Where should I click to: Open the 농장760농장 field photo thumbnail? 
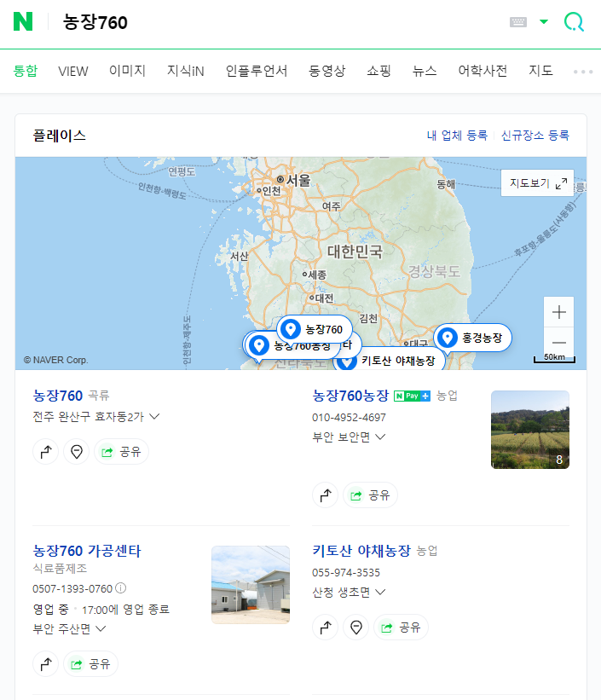(x=530, y=430)
